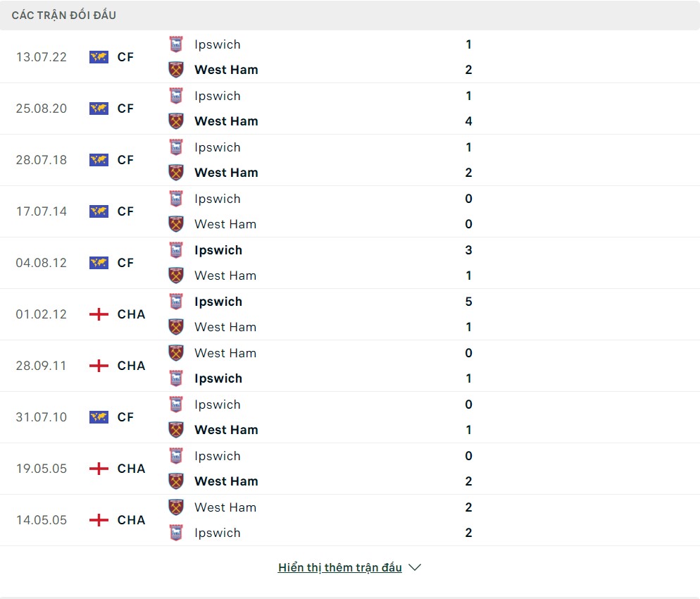The width and height of the screenshot is (700, 599).
Task: Open Ipswich team in 01.02.12 match
Action: pos(218,302)
